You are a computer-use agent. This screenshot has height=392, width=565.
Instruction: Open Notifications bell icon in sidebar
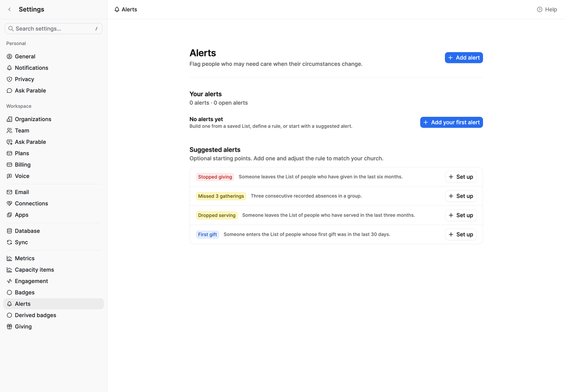coord(9,68)
